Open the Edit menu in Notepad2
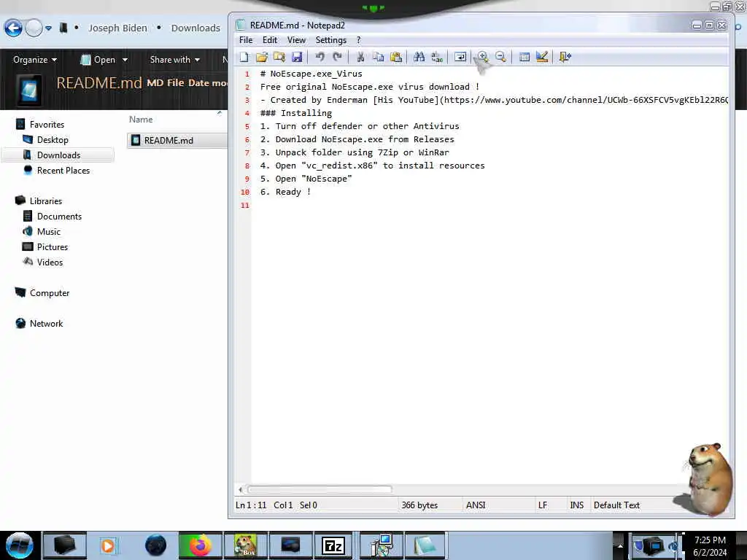Image resolution: width=747 pixels, height=560 pixels. (x=270, y=40)
